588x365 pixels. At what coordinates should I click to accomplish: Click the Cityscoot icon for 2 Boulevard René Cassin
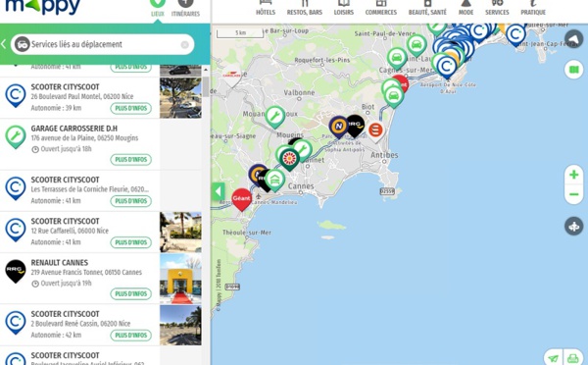click(16, 322)
